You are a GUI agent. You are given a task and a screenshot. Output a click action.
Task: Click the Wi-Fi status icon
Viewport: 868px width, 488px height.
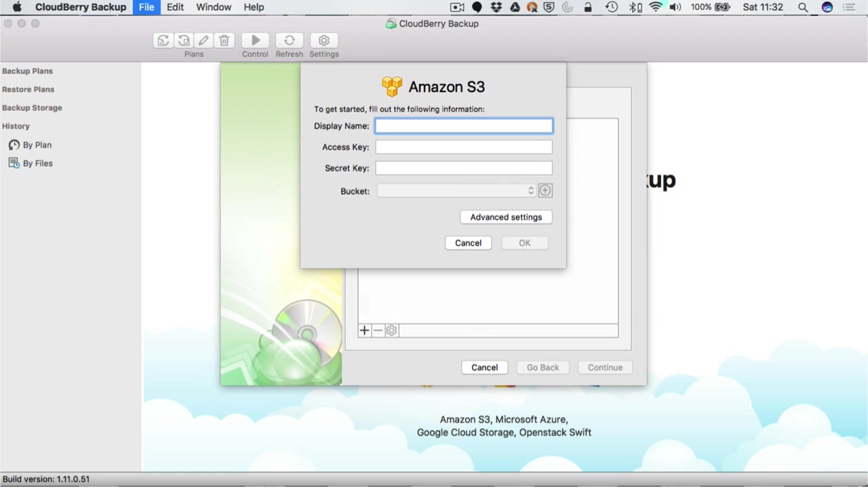[x=655, y=7]
